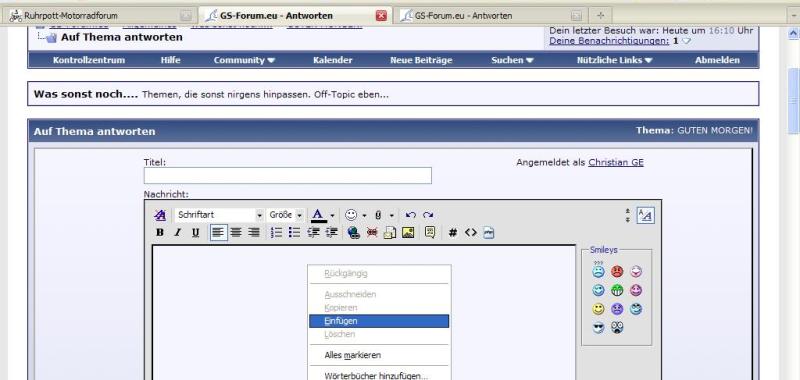Click the text color A swatch
The height and width of the screenshot is (380, 800).
[319, 215]
